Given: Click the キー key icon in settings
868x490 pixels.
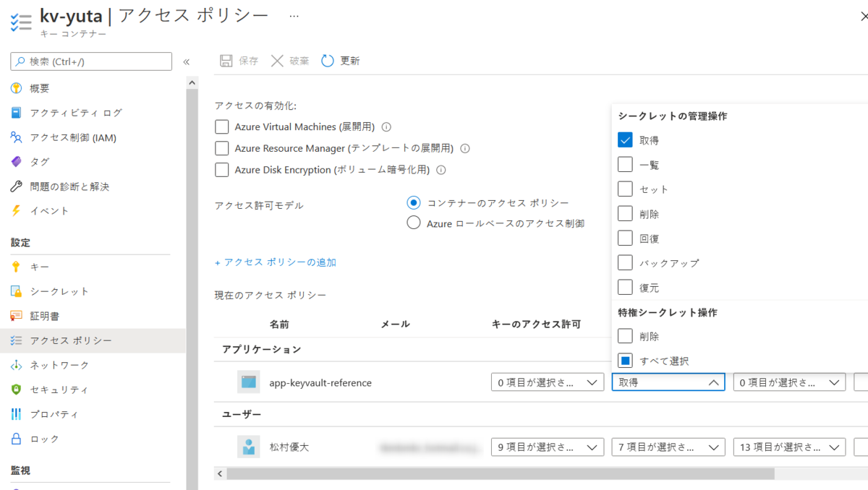Looking at the screenshot, I should [x=17, y=267].
